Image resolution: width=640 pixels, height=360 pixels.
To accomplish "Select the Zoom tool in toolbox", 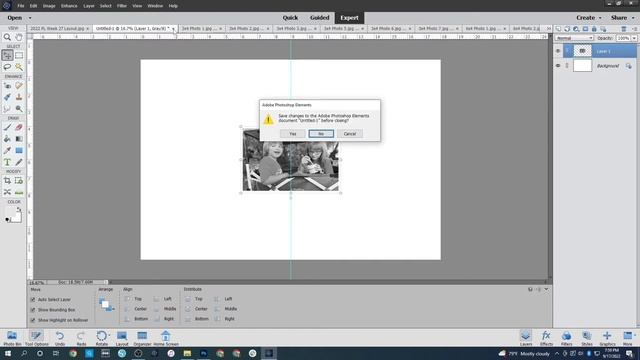I will 7,37.
